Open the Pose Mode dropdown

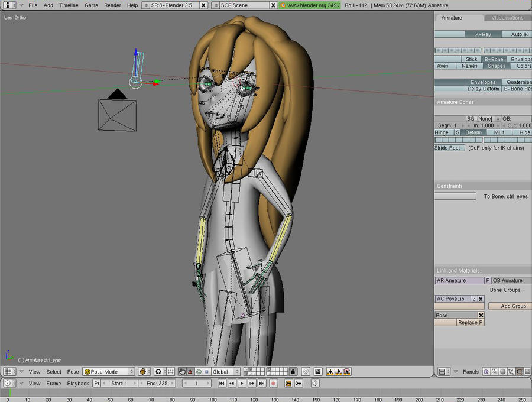108,371
